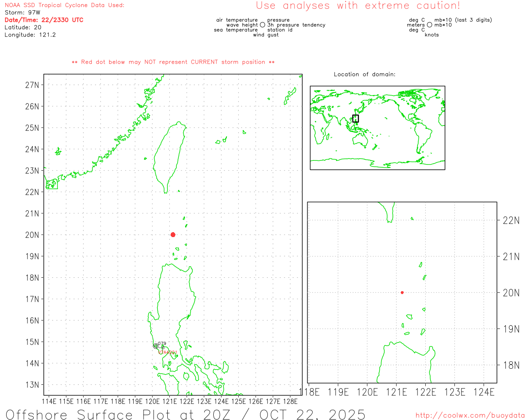Open the coolwx.com/buoydata URL
This screenshot has height=420, width=525.
pos(470,415)
